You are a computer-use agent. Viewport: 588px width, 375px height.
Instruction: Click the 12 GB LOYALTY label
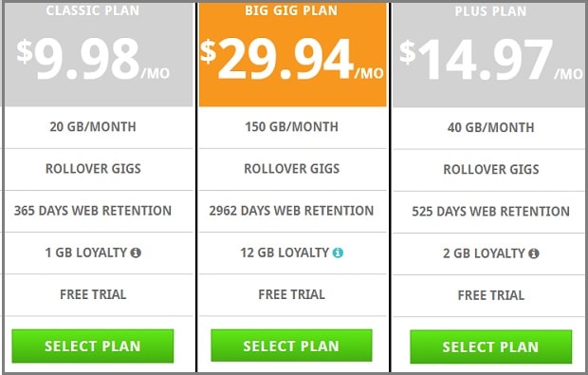(x=285, y=253)
